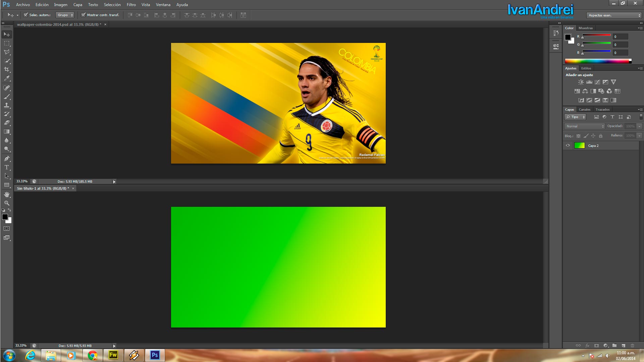Hide the Capa 2 layer

(568, 145)
